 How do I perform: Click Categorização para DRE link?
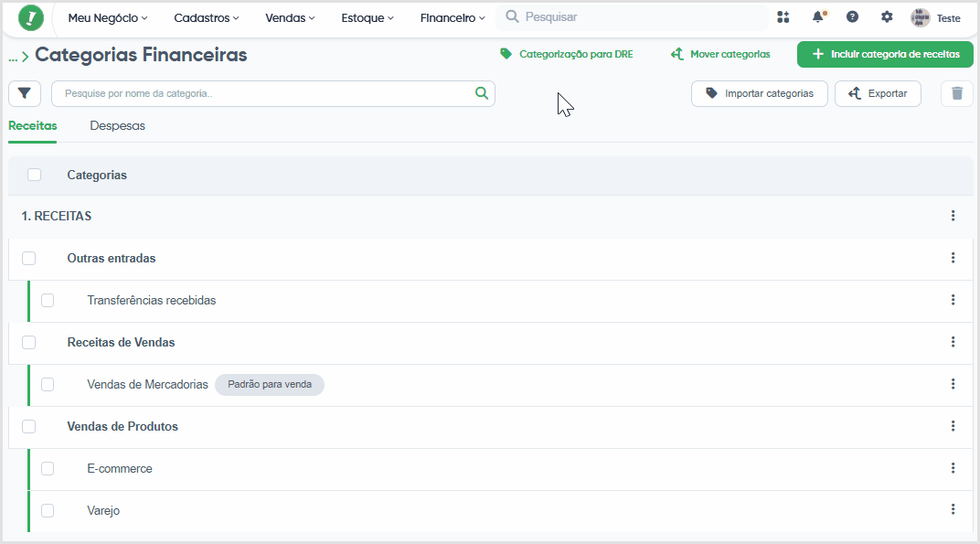[x=566, y=55]
